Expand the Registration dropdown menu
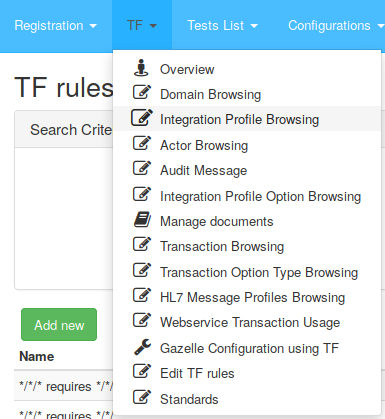 click(56, 26)
